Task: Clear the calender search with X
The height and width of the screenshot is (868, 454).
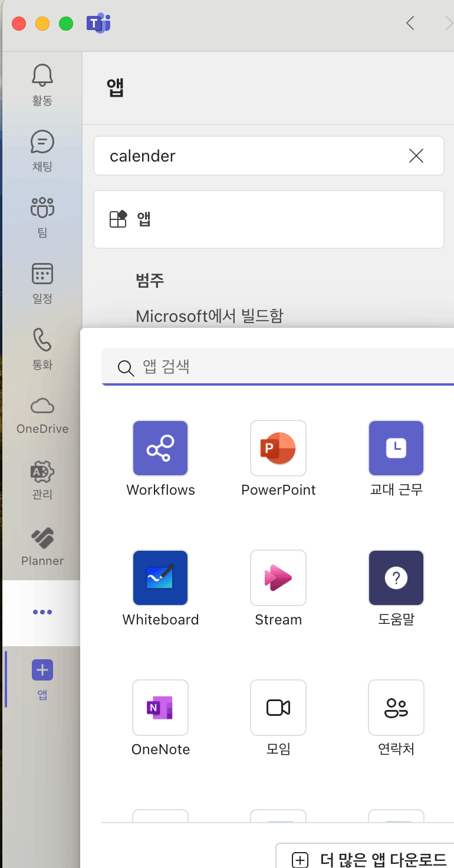Action: 416,156
